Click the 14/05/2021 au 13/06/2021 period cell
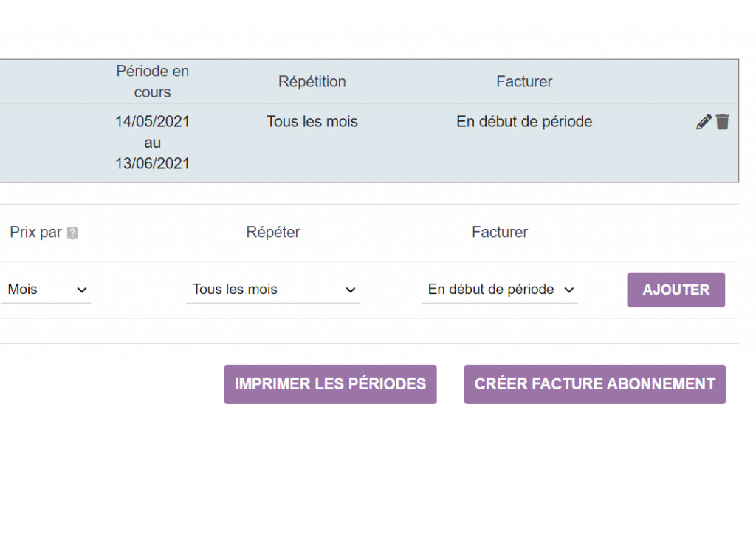The width and height of the screenshot is (756, 551). pos(153,143)
